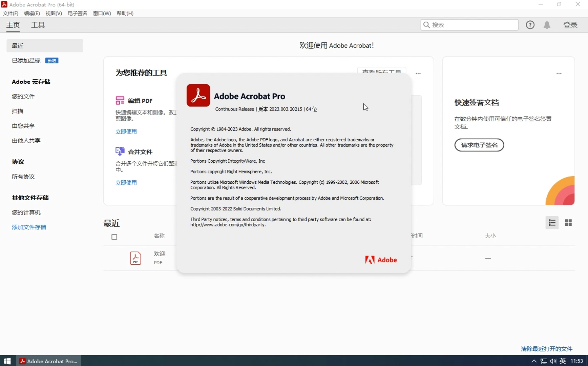
Task: Click the 英 input method indicator
Action: (x=563, y=361)
